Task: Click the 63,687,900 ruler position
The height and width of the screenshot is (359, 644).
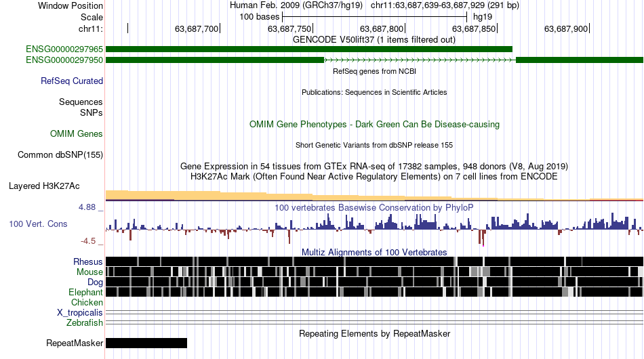Action: [566, 28]
